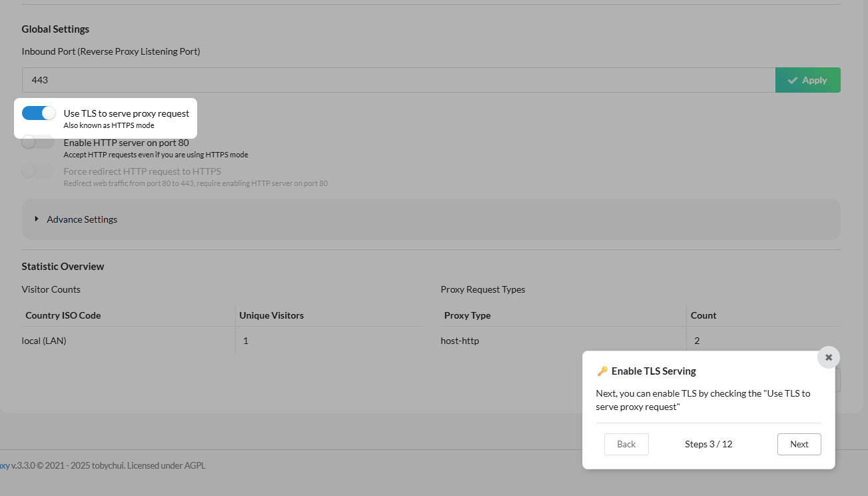Click the Steps 3 / 12 progress indicator
The image size is (868, 496).
click(708, 444)
